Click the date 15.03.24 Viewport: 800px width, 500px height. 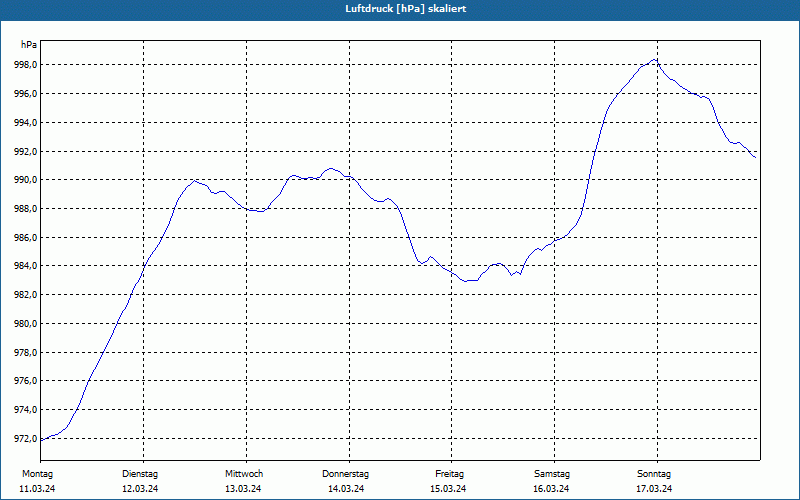pyautogui.click(x=448, y=489)
